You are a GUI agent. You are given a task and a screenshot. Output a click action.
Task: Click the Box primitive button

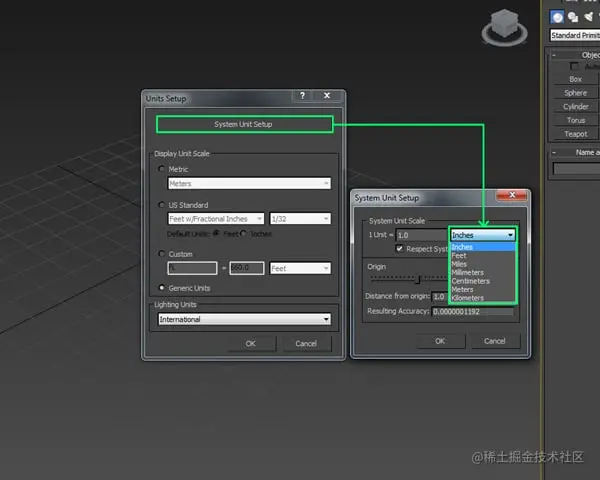point(576,79)
